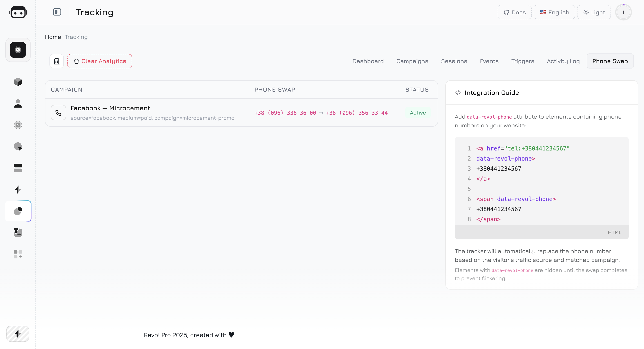Open the user profile sidebar icon
The height and width of the screenshot is (349, 644).
[18, 103]
